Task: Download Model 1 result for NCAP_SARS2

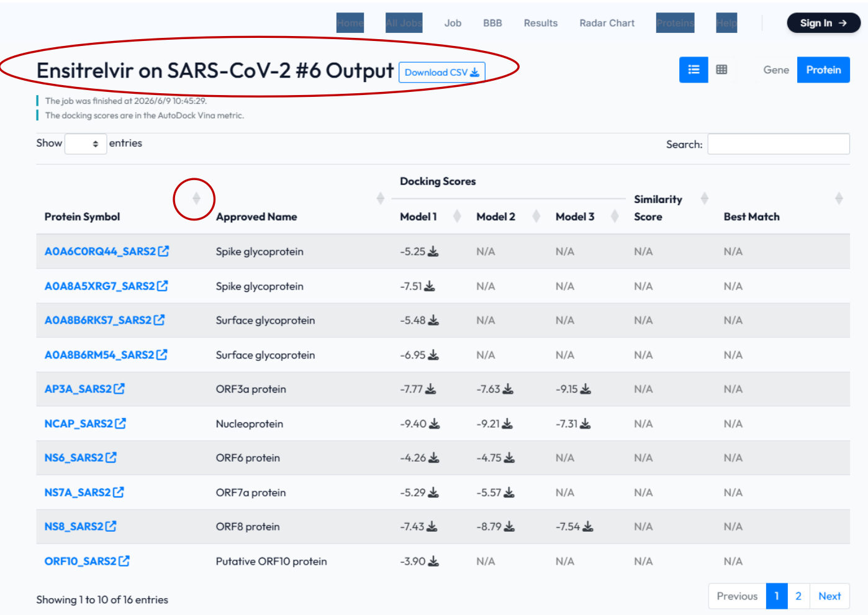Action: (x=435, y=424)
